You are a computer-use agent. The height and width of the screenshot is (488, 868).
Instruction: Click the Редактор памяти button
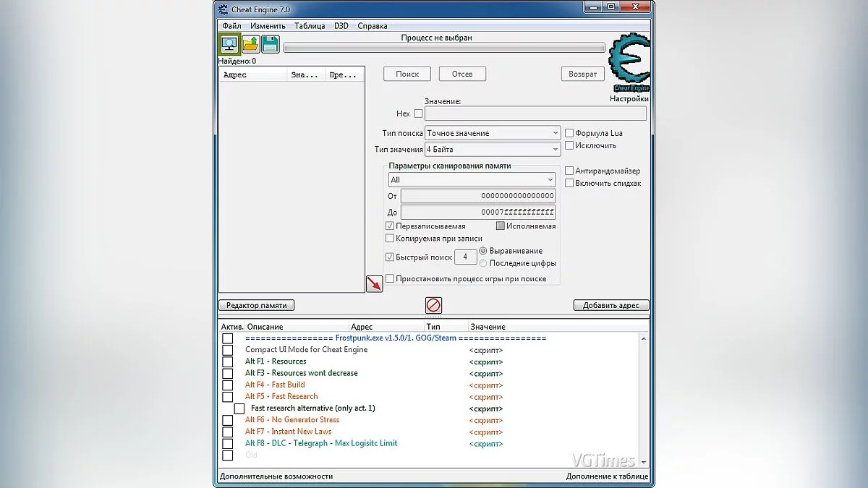256,306
